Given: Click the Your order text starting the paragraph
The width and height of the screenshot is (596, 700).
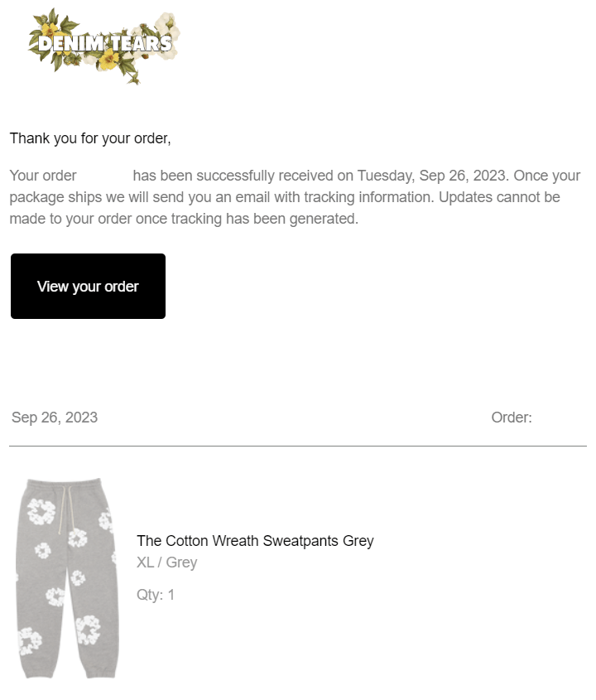Looking at the screenshot, I should [x=43, y=176].
